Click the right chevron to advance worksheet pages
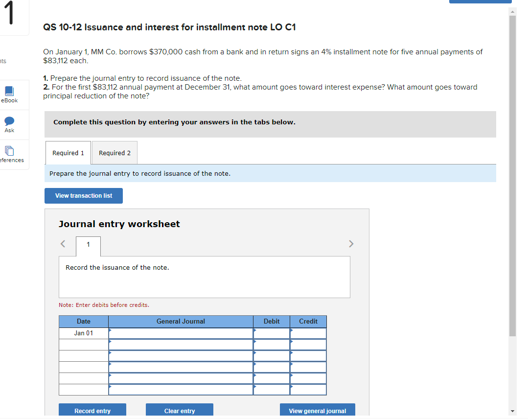 [x=351, y=243]
